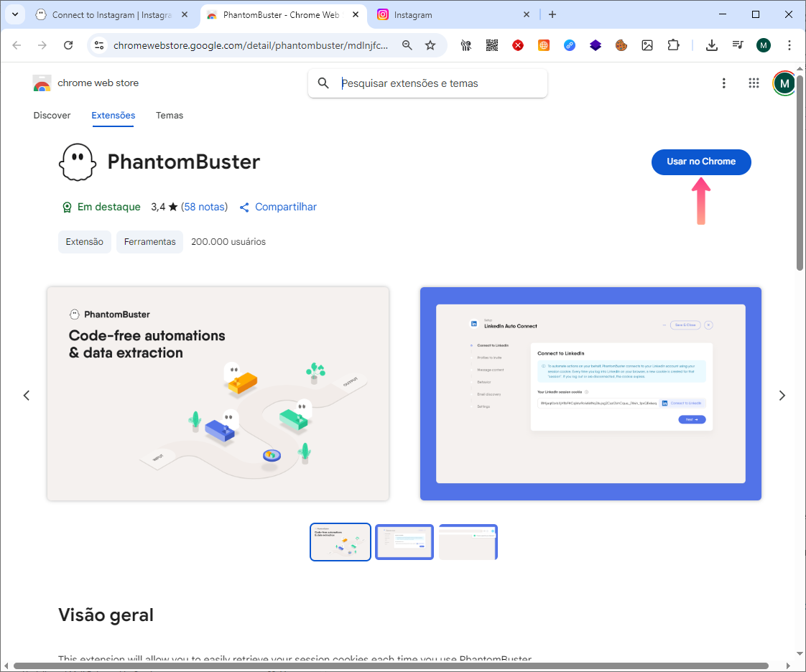Click the red X extension icon
Screen dimensions: 806x672
pos(518,45)
